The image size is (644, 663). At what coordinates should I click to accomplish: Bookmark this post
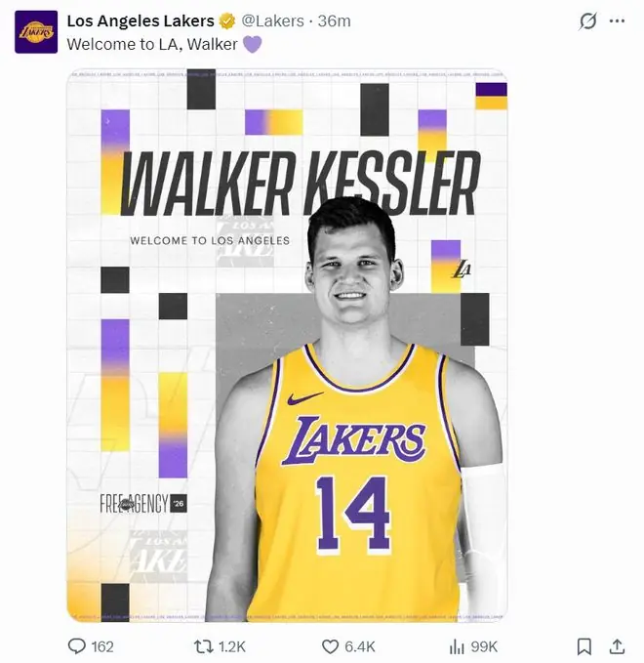click(584, 646)
